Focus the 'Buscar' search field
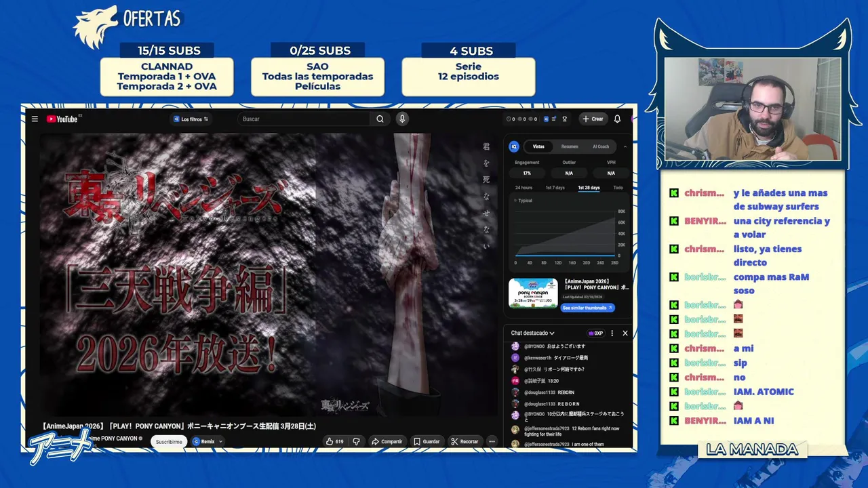868x488 pixels. (304, 119)
